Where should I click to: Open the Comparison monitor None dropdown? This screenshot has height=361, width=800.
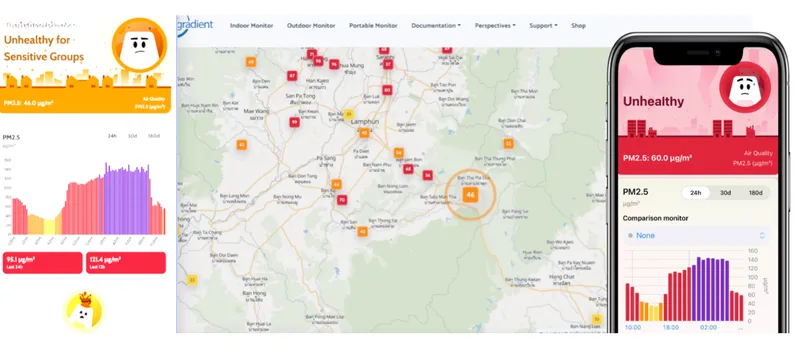696,236
